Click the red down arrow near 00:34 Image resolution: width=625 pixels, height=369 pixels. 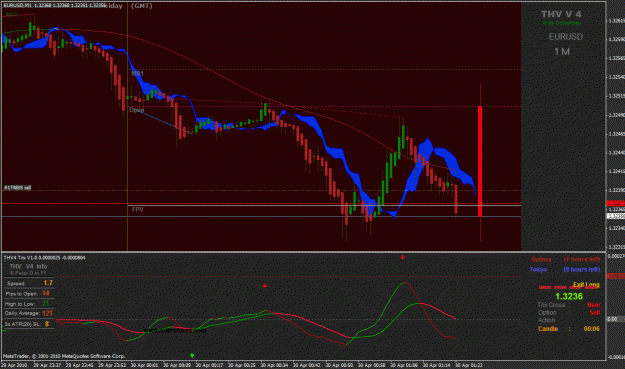[x=264, y=285]
